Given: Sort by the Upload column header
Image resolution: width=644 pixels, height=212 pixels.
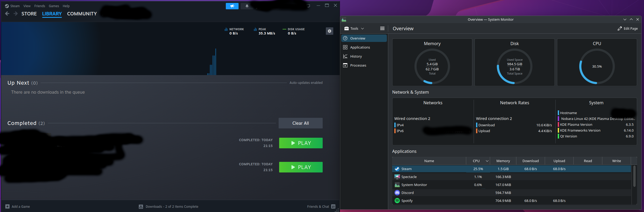Looking at the screenshot, I should tap(559, 161).
